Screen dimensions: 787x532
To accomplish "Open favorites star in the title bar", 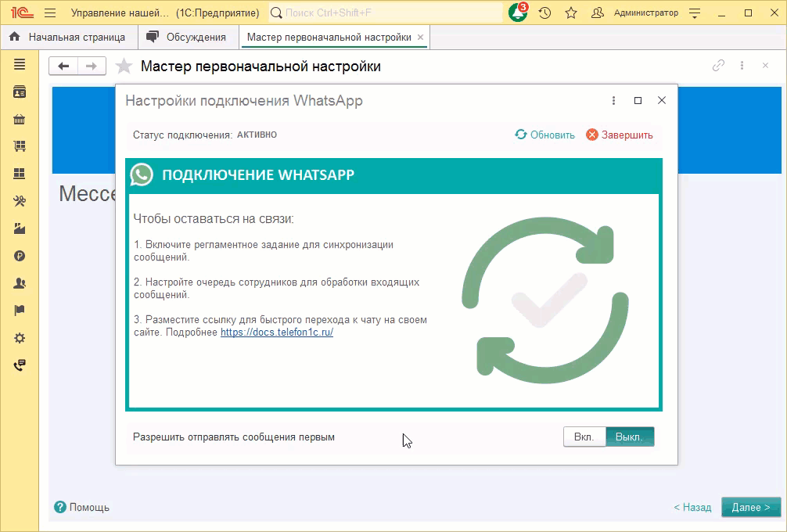I will pos(570,13).
